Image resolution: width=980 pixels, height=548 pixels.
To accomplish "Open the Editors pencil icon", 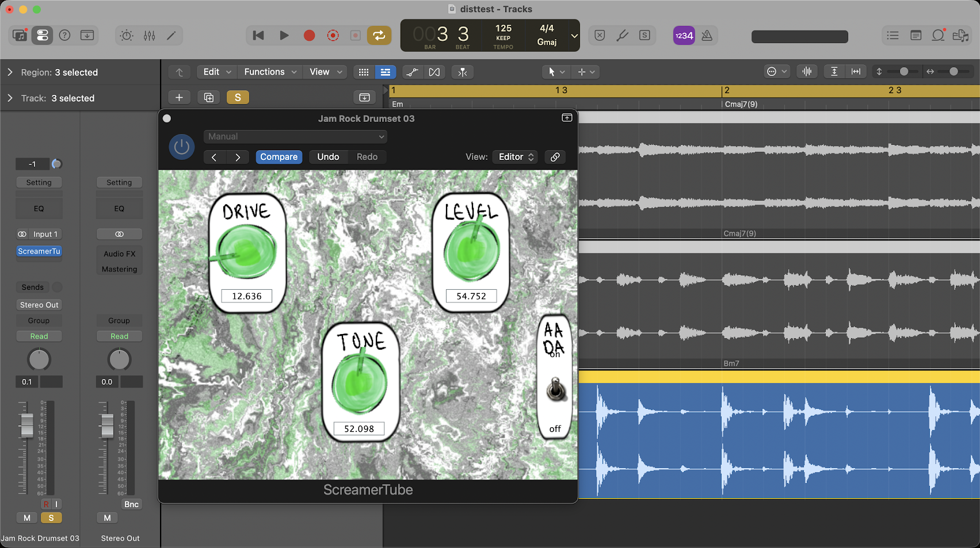I will [x=171, y=36].
